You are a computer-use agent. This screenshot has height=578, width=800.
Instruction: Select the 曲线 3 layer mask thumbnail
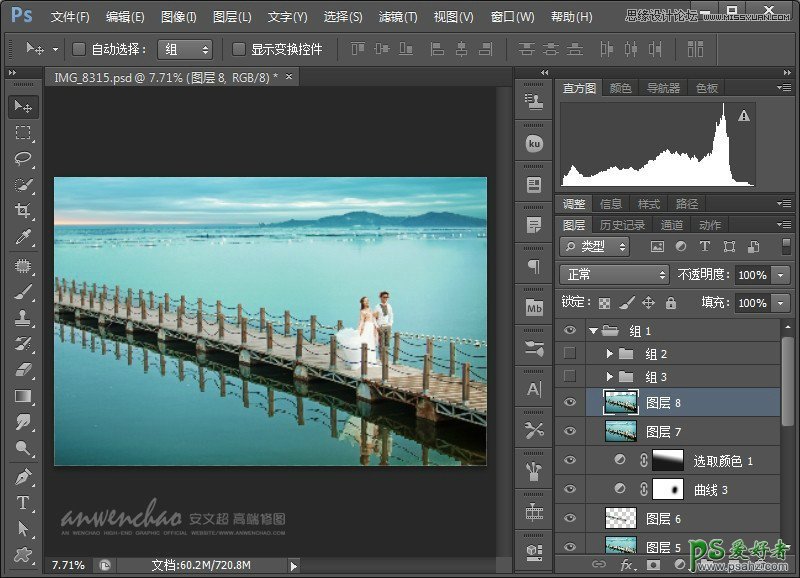coord(670,489)
